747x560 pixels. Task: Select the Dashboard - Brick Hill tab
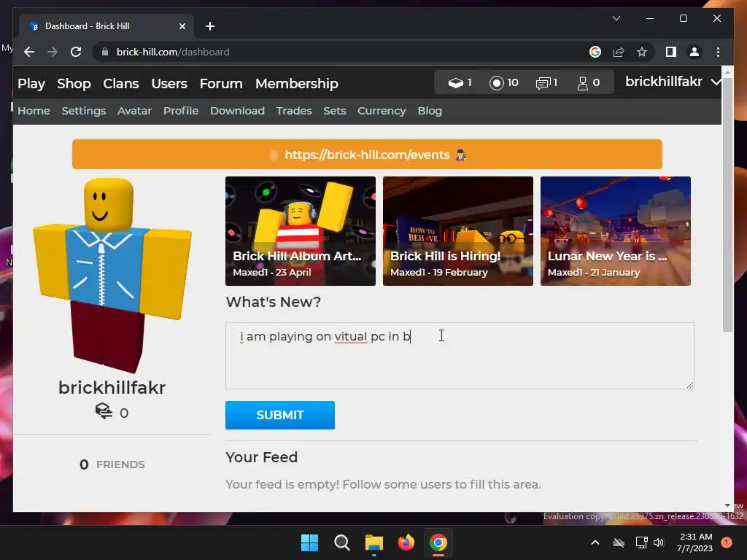pyautogui.click(x=106, y=26)
